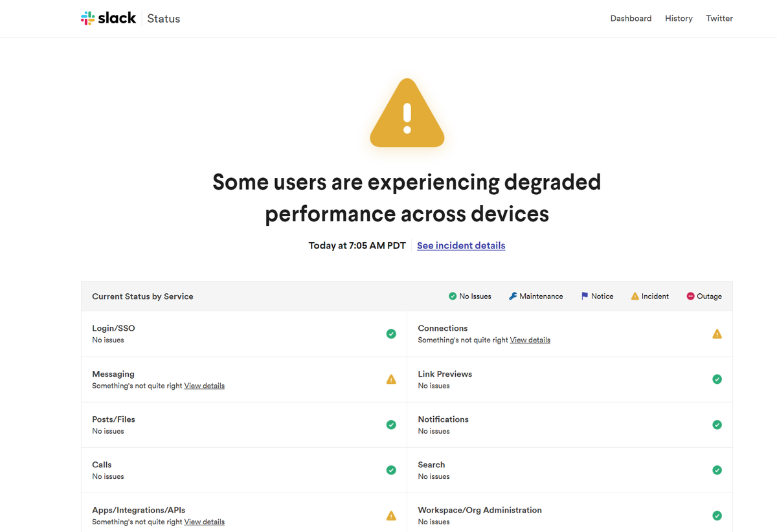
Task: Click the Posts/Files green checkmark icon
Action: click(391, 425)
